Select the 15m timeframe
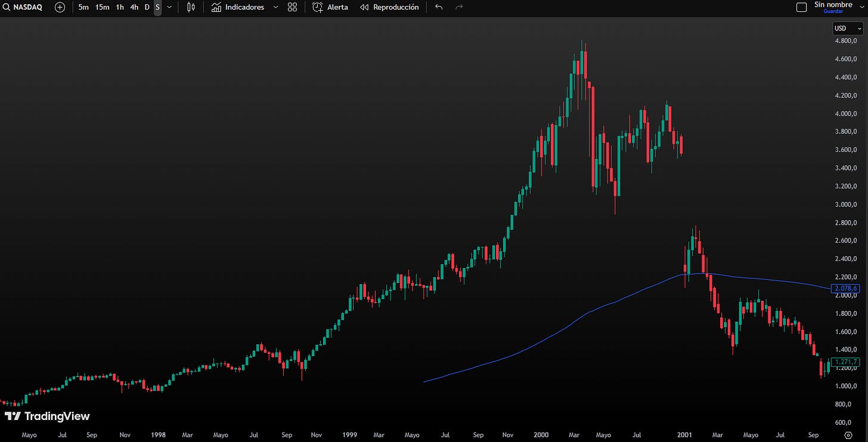 tap(102, 7)
